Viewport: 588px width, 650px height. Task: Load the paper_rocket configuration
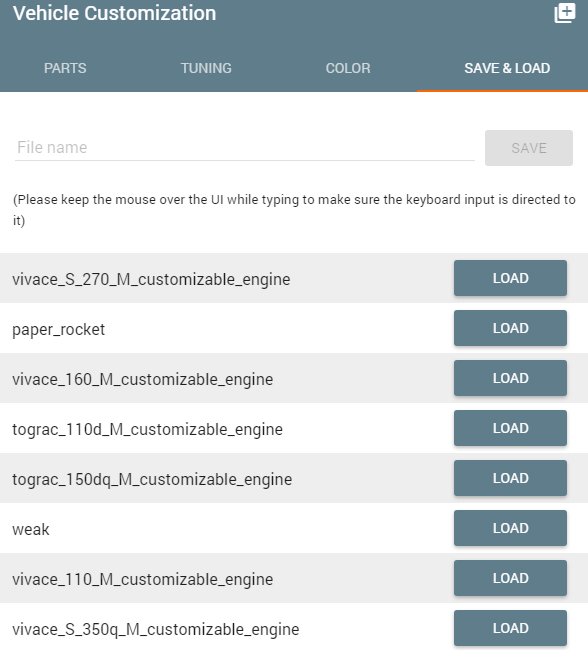coord(510,328)
